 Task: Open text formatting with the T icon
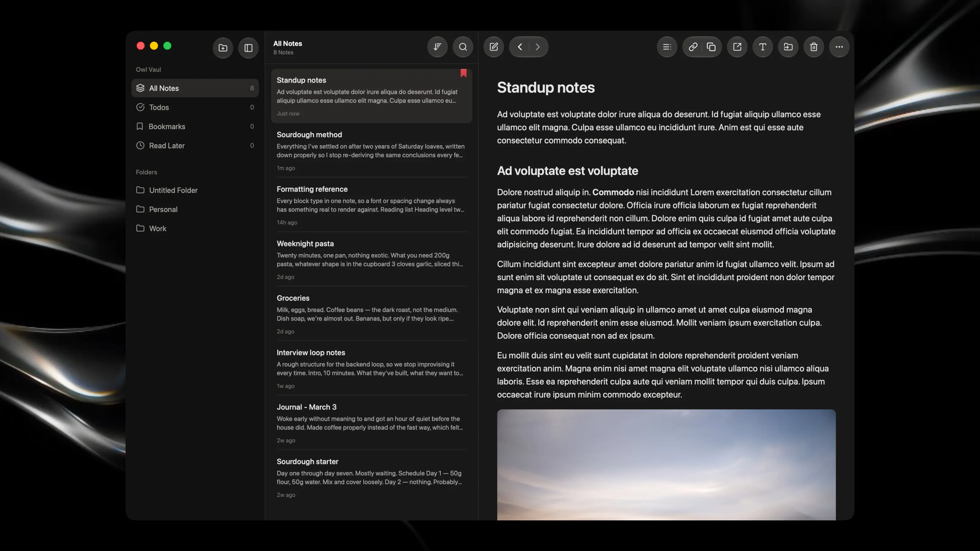[x=763, y=47]
